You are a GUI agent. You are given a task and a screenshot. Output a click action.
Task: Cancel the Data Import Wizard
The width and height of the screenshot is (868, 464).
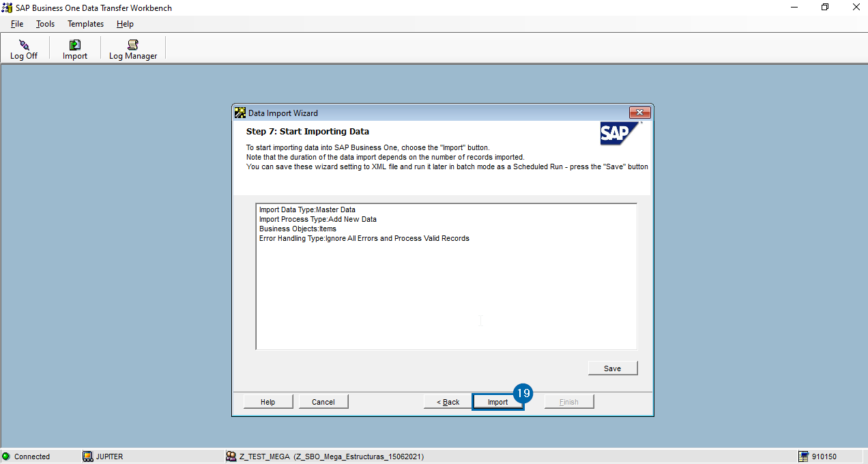(x=323, y=402)
